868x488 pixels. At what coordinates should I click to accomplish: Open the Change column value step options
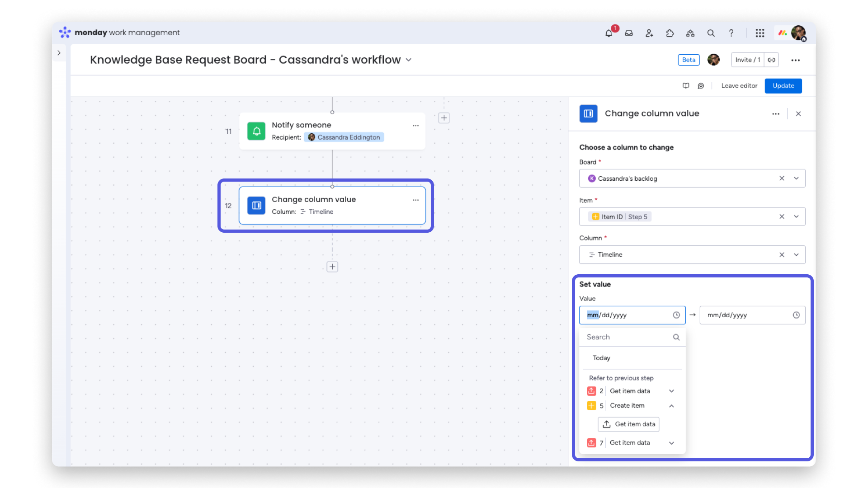point(415,200)
